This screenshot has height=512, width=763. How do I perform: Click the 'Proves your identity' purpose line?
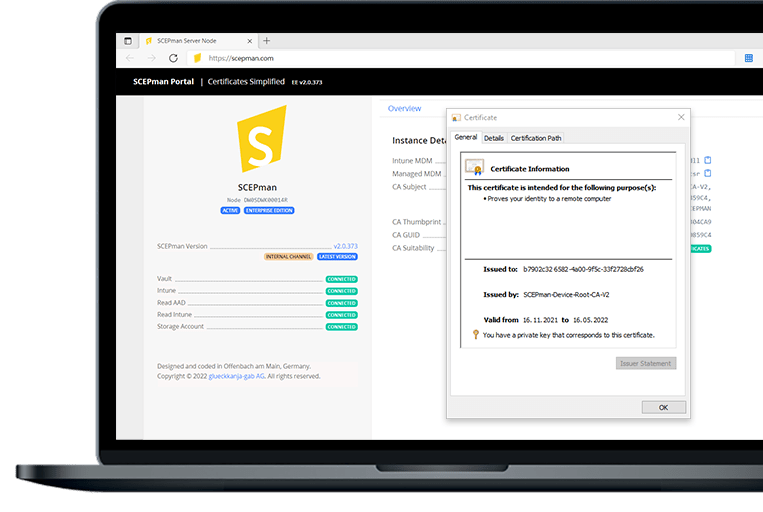pyautogui.click(x=549, y=199)
